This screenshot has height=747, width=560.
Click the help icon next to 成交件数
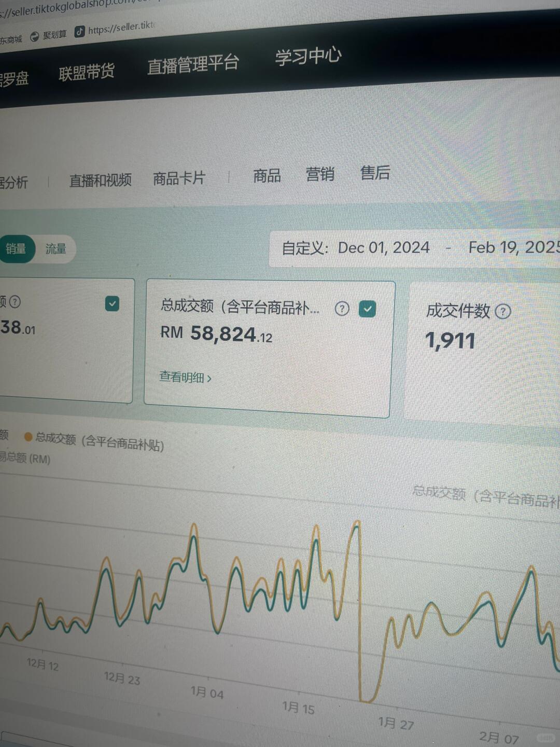[502, 311]
